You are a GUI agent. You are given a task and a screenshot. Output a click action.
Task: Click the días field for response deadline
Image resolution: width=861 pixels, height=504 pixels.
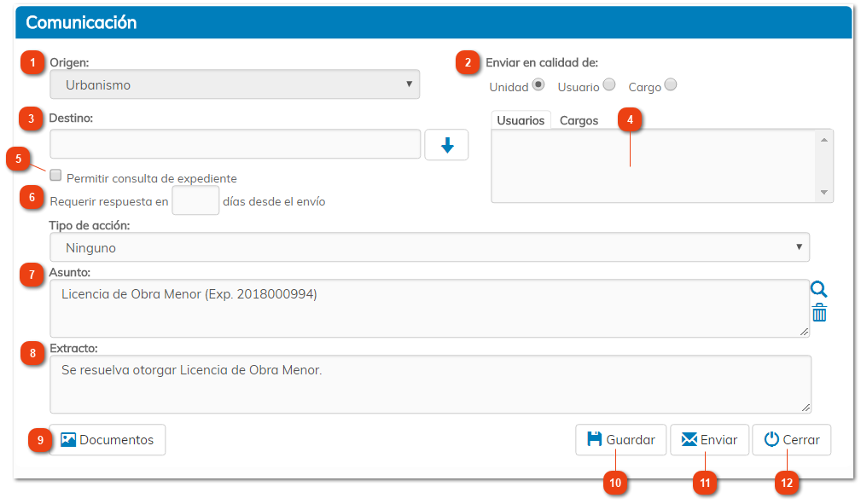click(195, 200)
